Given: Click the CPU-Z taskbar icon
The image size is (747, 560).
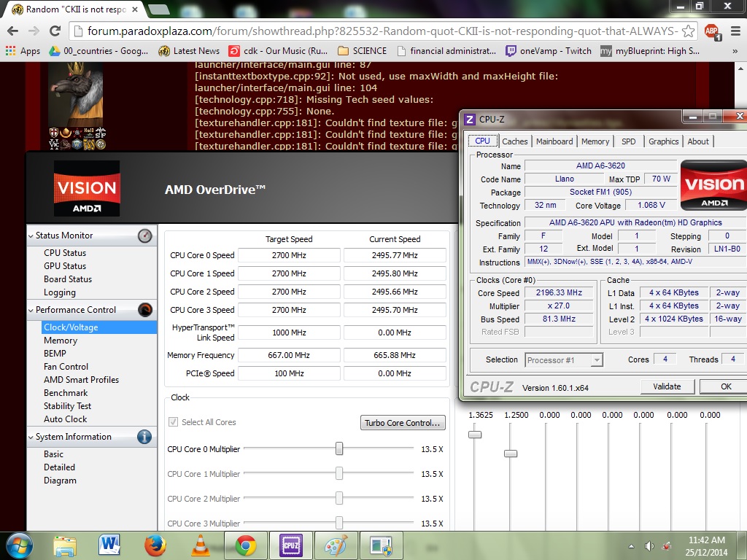Looking at the screenshot, I should point(290,545).
